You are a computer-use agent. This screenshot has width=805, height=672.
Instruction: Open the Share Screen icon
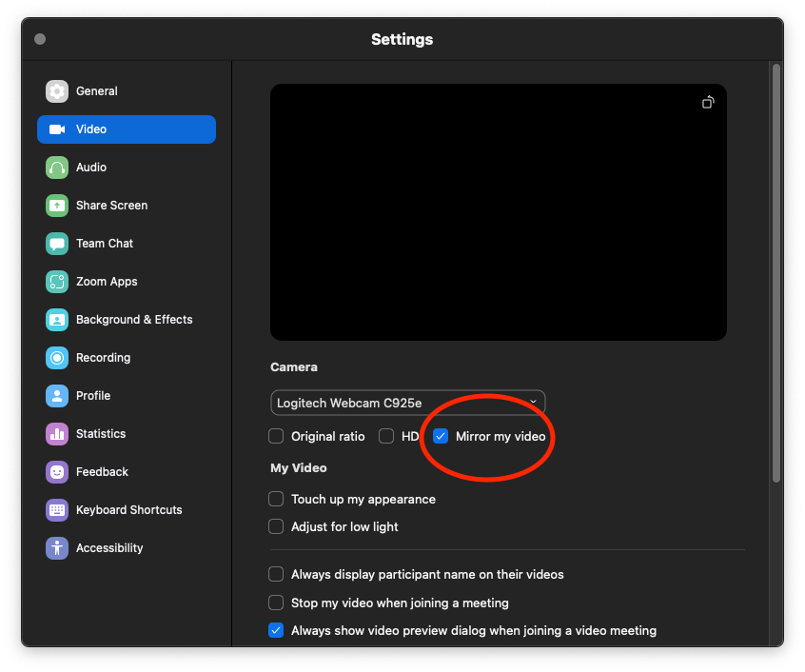click(57, 206)
